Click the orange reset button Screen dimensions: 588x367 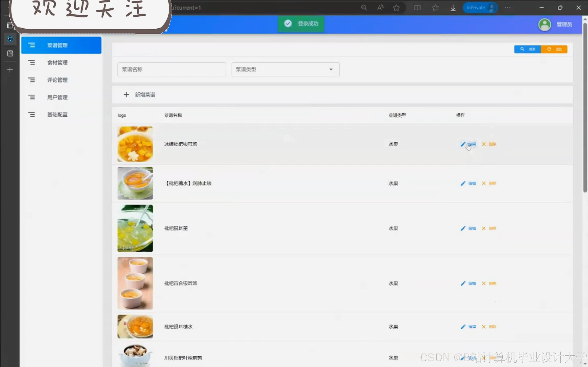(x=554, y=49)
